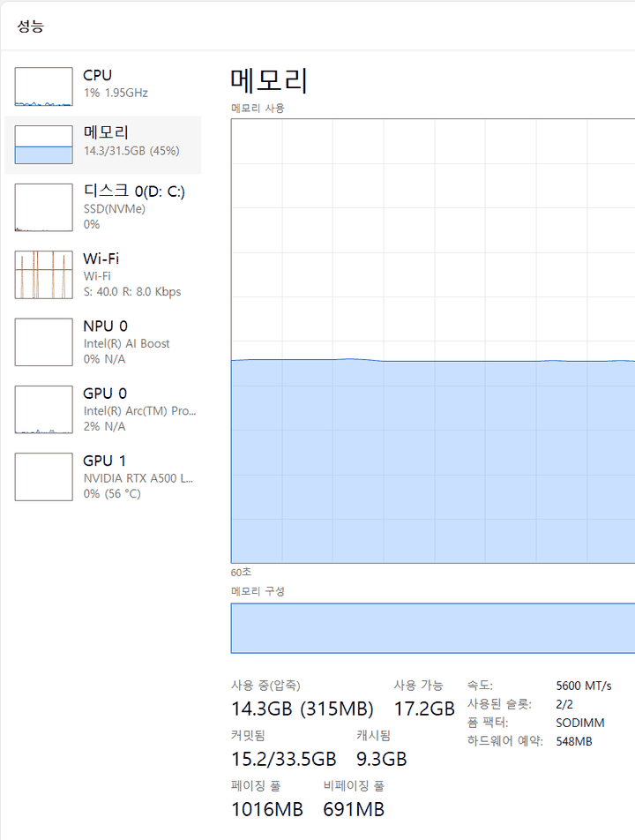
Task: Click the SSD(NVMe) disk type text
Action: click(x=114, y=209)
